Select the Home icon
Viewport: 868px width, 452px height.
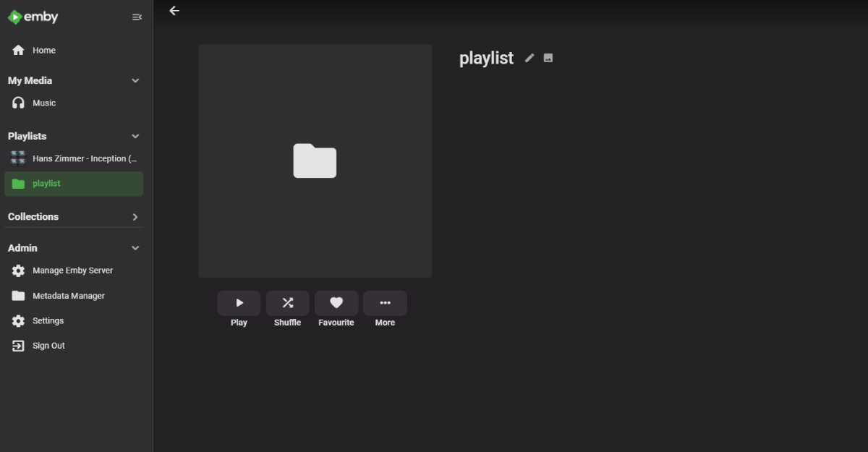(17, 50)
